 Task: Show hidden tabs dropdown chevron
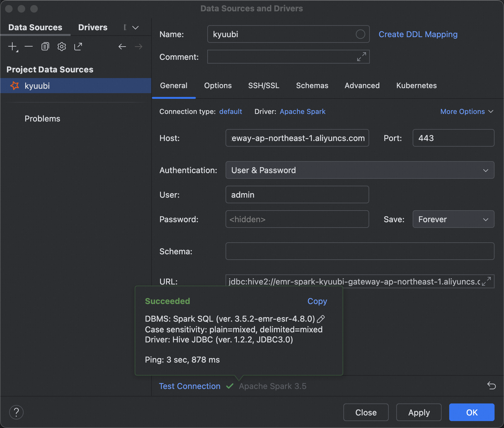(x=135, y=28)
